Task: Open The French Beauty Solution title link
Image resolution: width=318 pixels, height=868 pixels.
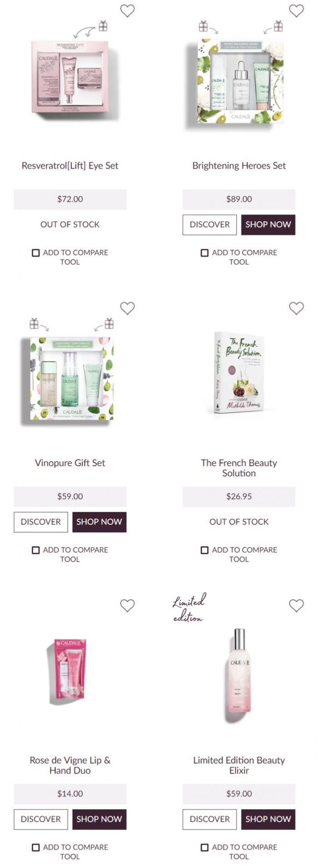Action: click(239, 468)
